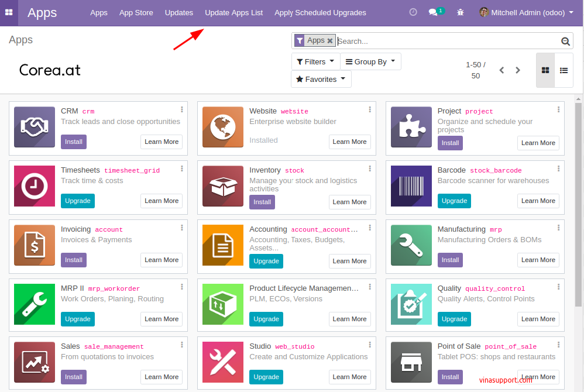This screenshot has height=392, width=584.
Task: Install the Inventory app
Action: coord(262,202)
